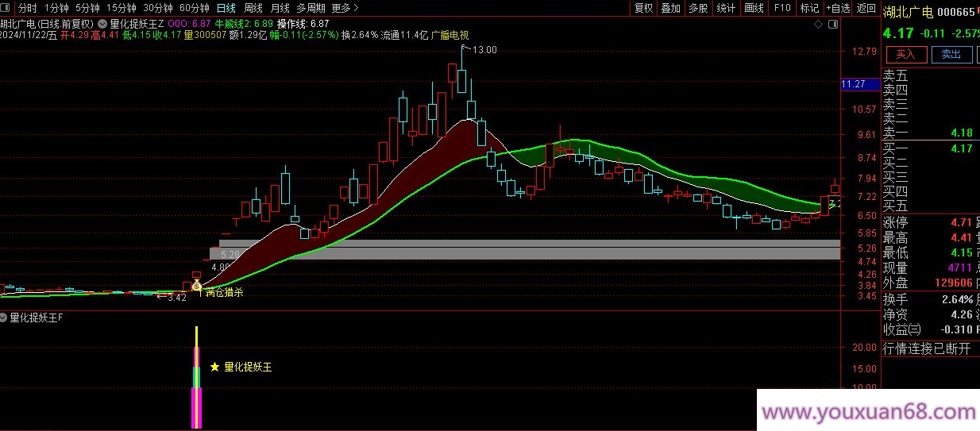This screenshot has height=431, width=980.
Task: Expand the 量化捉妖王F sub-indicator dropdown
Action: coord(5,317)
